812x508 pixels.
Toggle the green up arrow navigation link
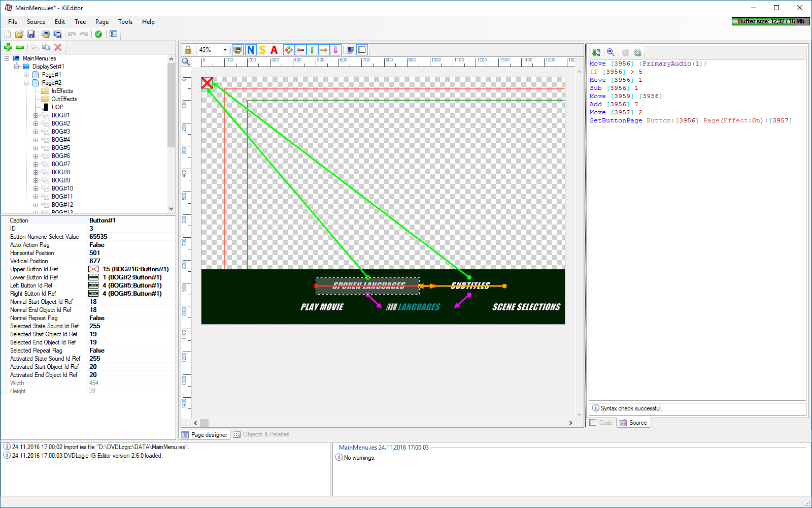click(312, 50)
